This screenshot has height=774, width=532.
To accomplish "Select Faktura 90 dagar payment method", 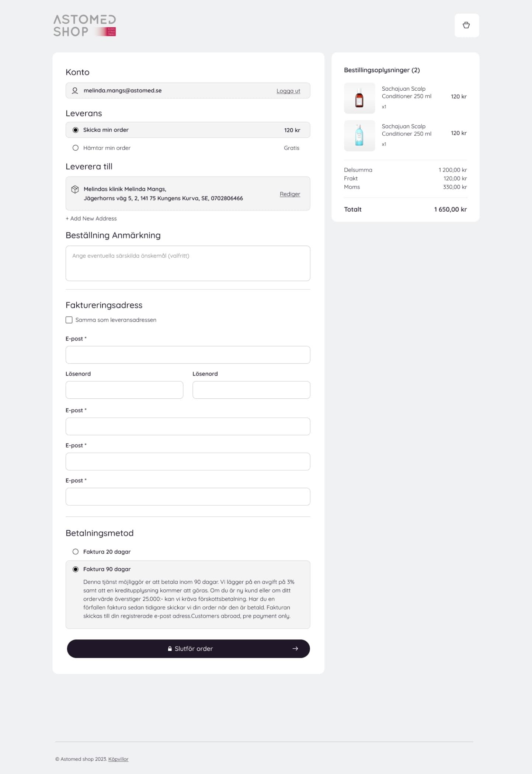I will (75, 569).
